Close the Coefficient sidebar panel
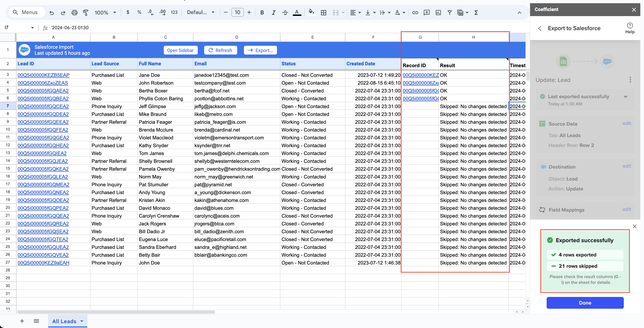 [x=634, y=9]
